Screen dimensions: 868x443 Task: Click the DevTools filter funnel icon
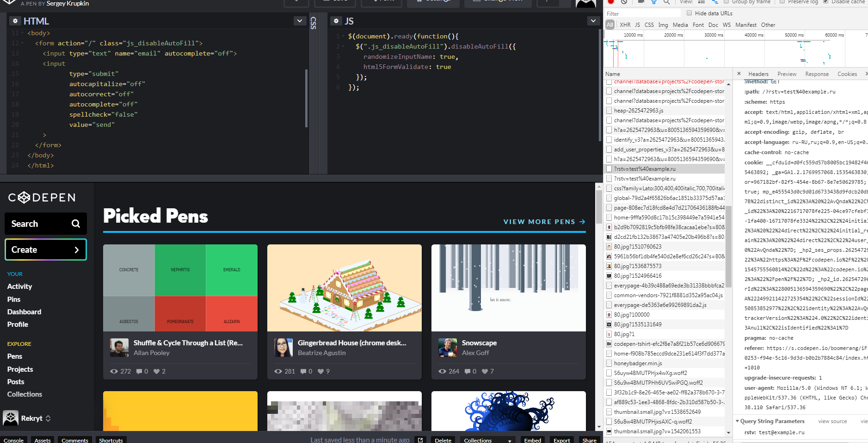(x=654, y=2)
